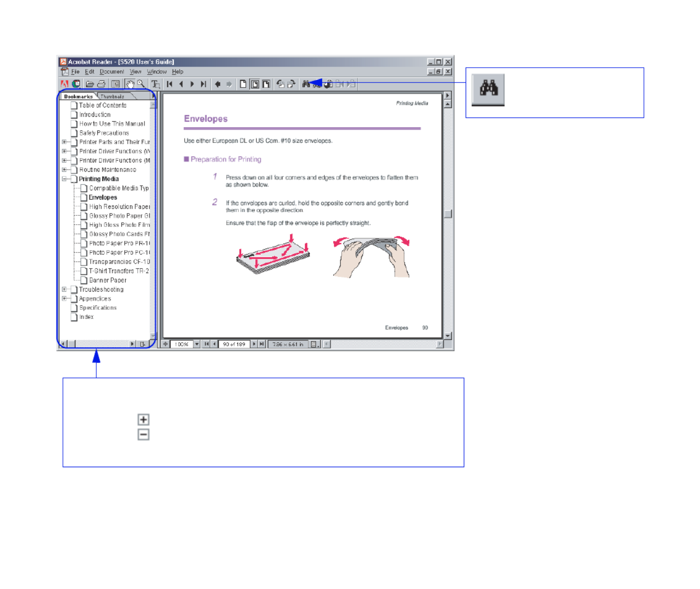Select the Text Select tool
700x589 pixels.
coord(156,84)
